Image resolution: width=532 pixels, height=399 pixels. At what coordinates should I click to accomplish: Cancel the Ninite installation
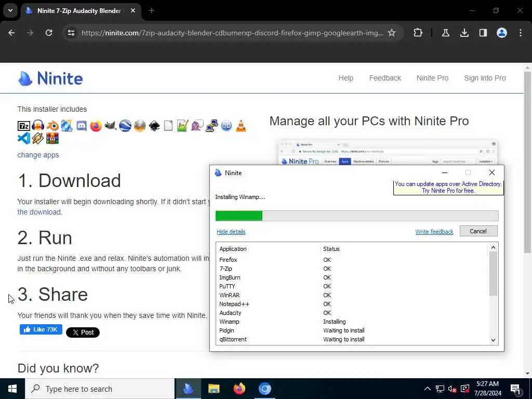point(478,231)
